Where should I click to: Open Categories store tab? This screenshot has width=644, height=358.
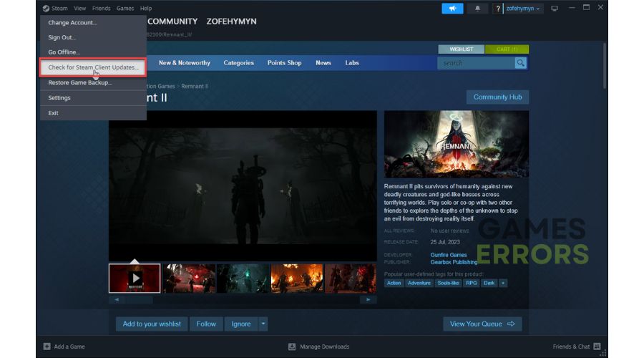238,63
